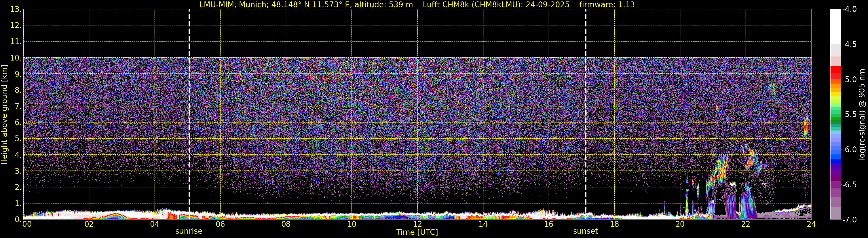This screenshot has height=238, width=868.
Task: Click the "24" time-axis tick label
Action: coord(811,224)
